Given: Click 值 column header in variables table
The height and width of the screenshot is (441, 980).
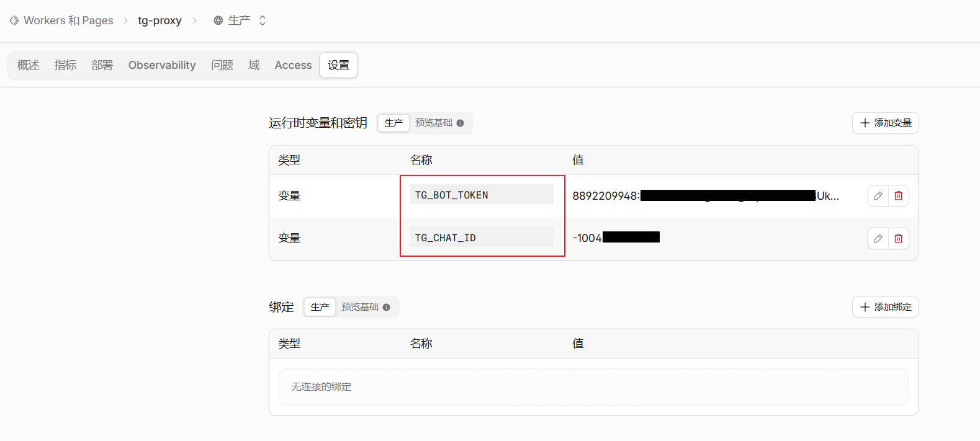Looking at the screenshot, I should coord(578,160).
